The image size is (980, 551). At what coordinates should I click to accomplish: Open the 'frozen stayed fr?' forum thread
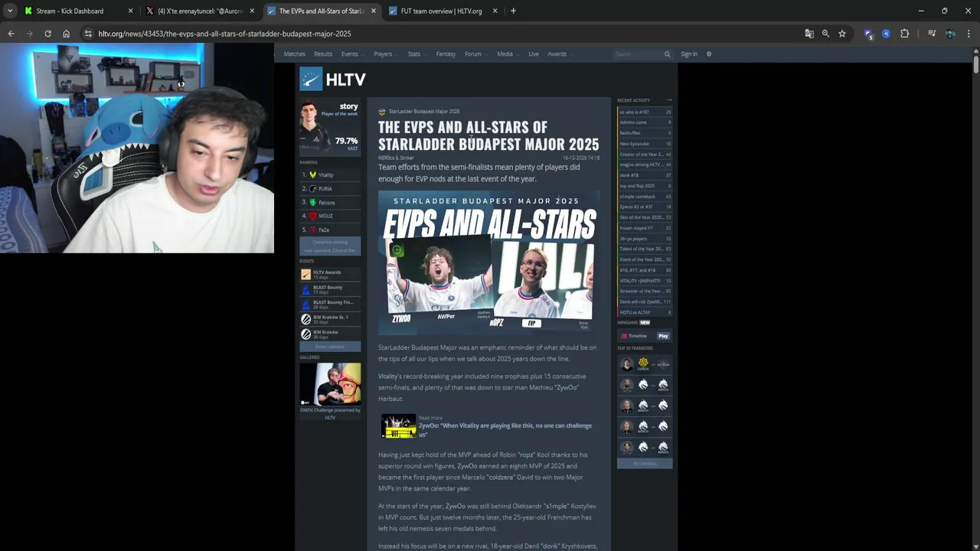pos(645,228)
